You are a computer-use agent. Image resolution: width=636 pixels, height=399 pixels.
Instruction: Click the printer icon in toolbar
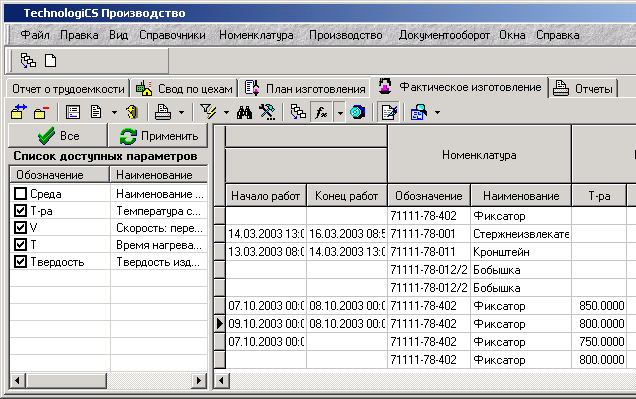point(163,112)
